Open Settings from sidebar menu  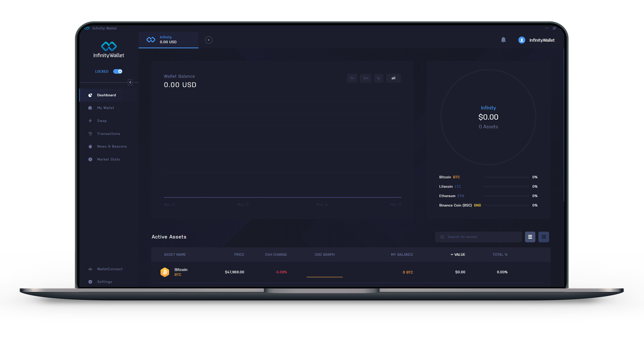105,281
